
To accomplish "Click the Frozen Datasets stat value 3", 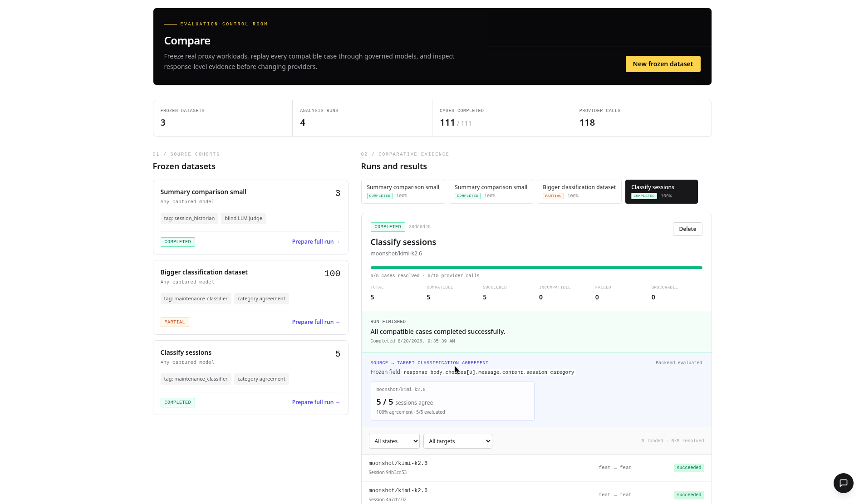I will point(163,122).
